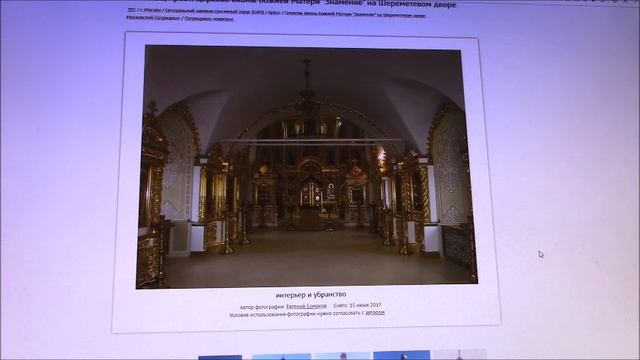Open 'Патриаршее подворье' breadcrumb link

point(209,19)
